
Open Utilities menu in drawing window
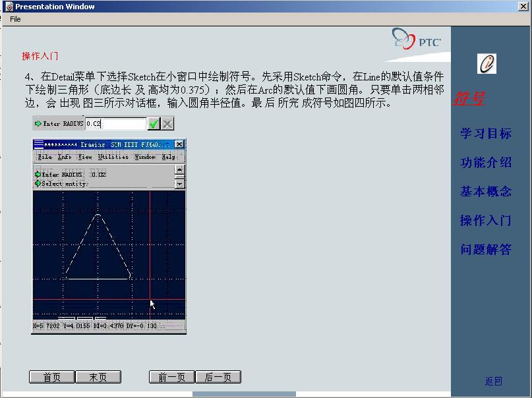[x=113, y=157]
